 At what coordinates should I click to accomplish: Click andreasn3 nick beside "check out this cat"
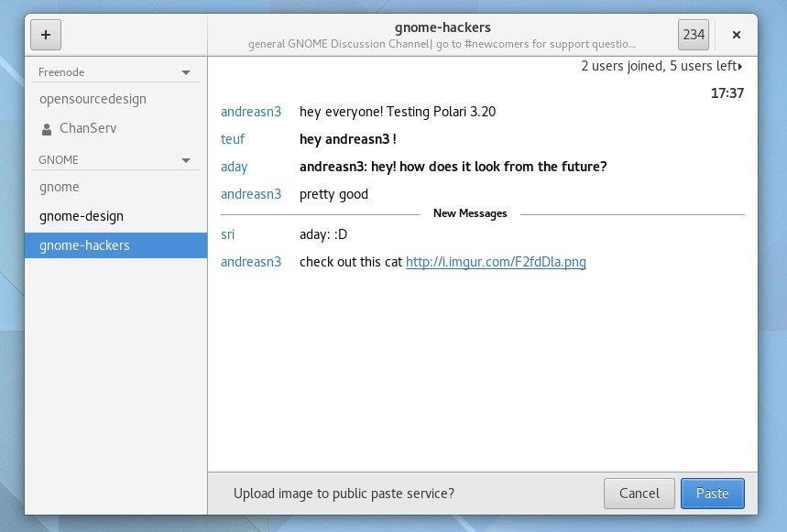pos(251,262)
